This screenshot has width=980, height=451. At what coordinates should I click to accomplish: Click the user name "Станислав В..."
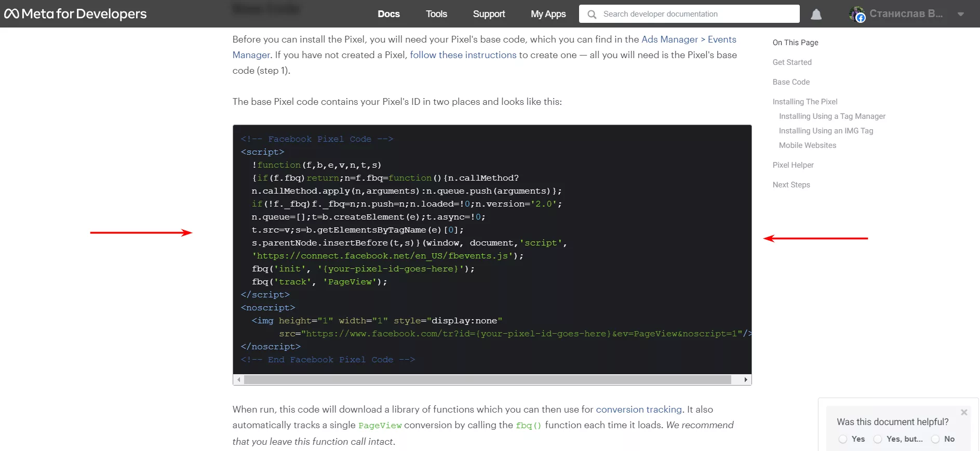tap(906, 14)
